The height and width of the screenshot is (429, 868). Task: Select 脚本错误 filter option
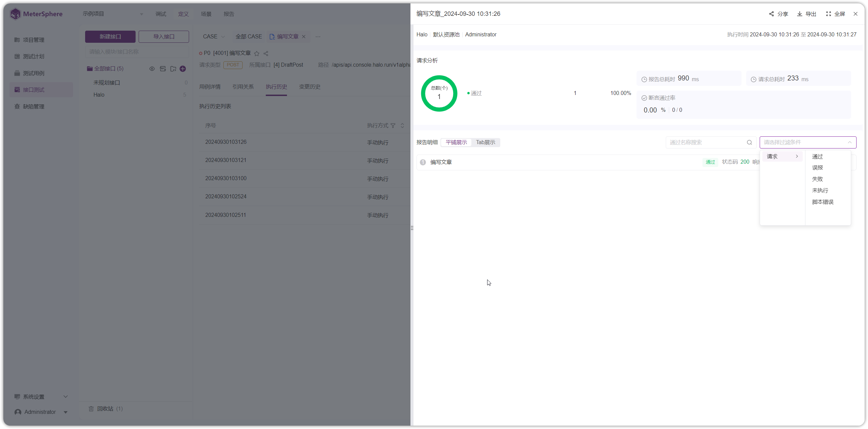point(823,202)
